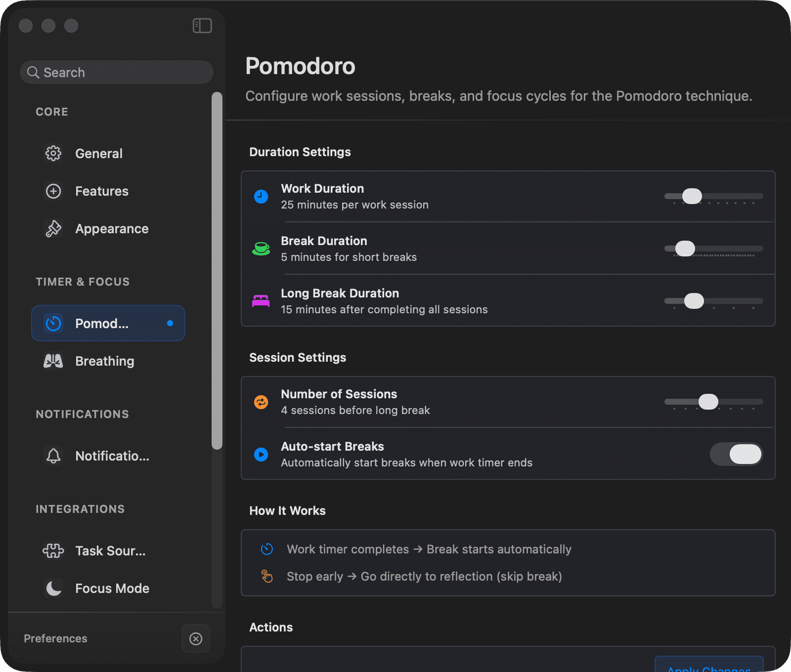
Task: Click the Task Sources puzzle icon
Action: tap(53, 550)
